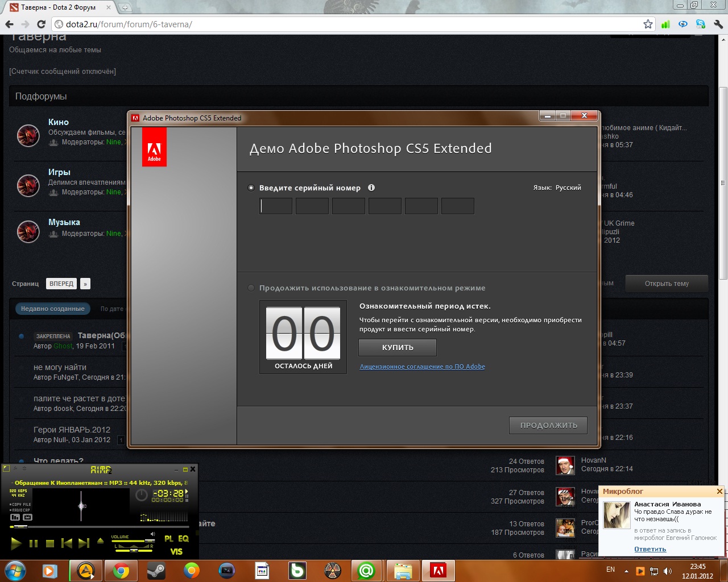Viewport: 728px width, 582px height.
Task: Reload the dota2.ru forum page
Action: pos(41,24)
